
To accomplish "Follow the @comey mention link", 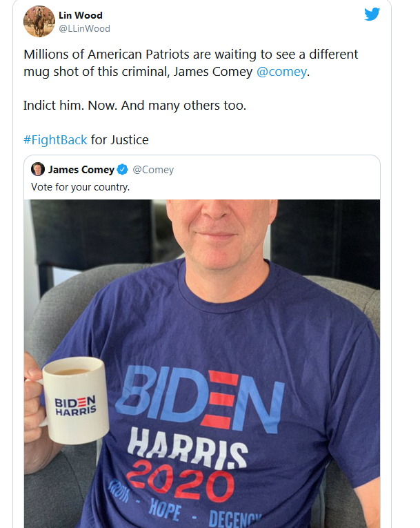I will pyautogui.click(x=281, y=72).
